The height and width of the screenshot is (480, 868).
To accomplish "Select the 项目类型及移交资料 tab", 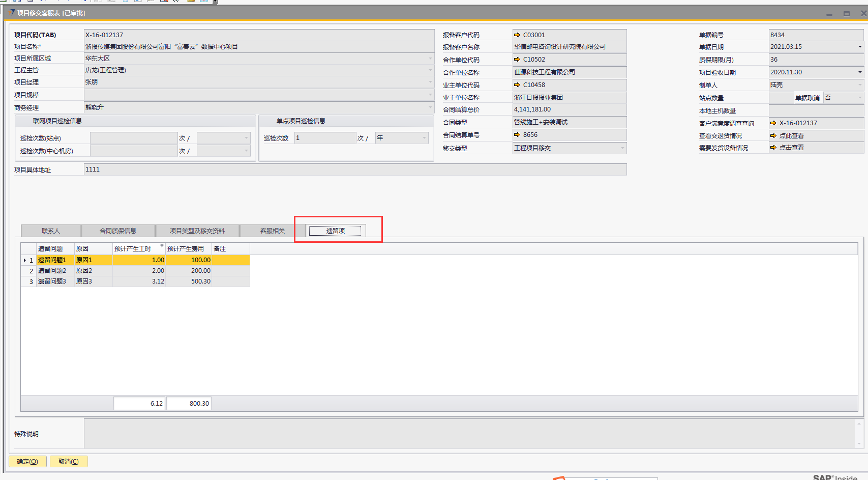I will [197, 231].
